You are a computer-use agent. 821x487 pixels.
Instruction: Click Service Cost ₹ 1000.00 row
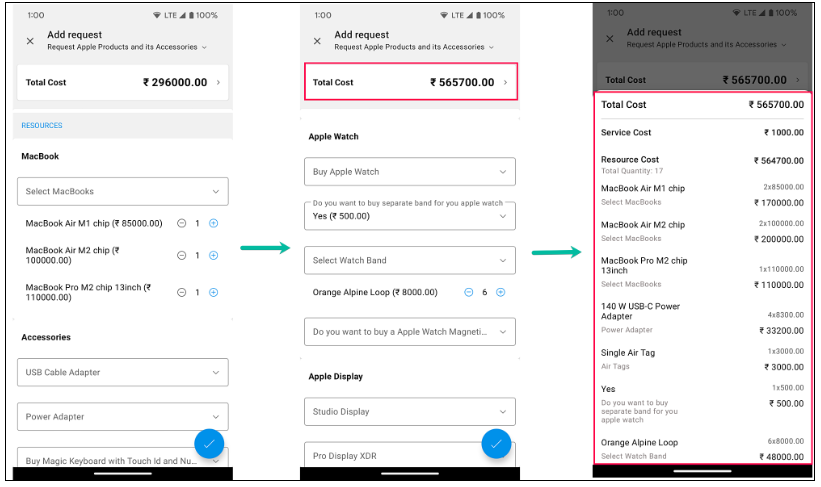pyautogui.click(x=702, y=132)
